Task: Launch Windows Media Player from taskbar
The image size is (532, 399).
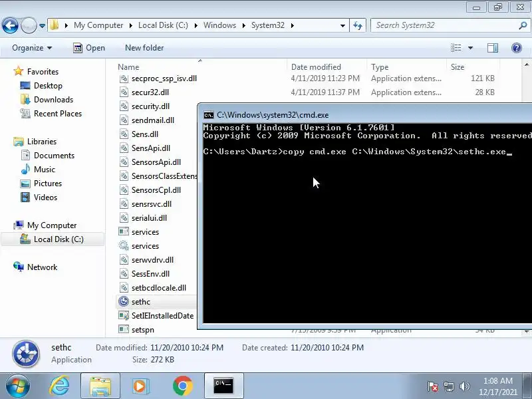Action: pyautogui.click(x=140, y=386)
